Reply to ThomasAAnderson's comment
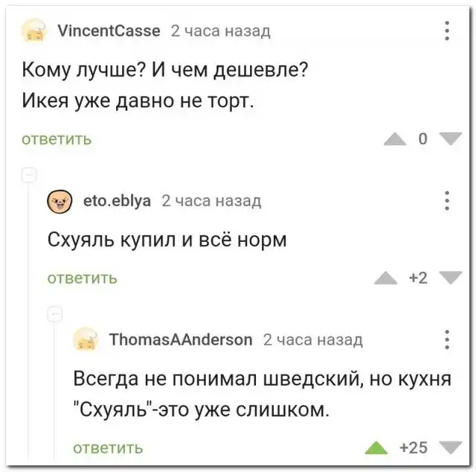Viewport: 476px width, 472px height. coord(108,447)
